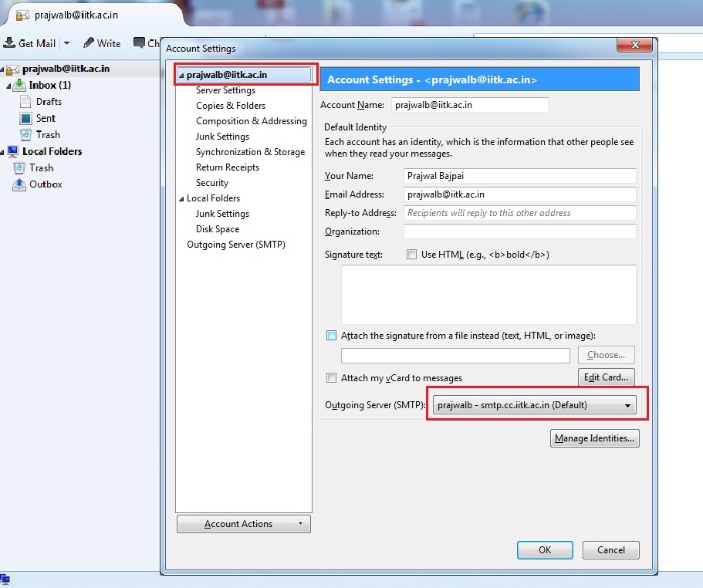Open the Outgoing Server (SMTP) dropdown
The image size is (703, 588).
534,404
